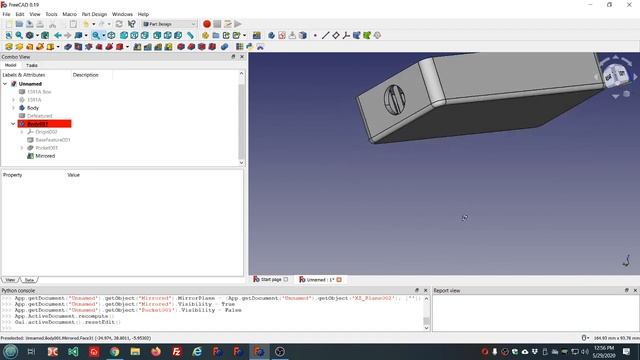This screenshot has width=640, height=360.
Task: Click the Create body icon
Action: (x=271, y=36)
